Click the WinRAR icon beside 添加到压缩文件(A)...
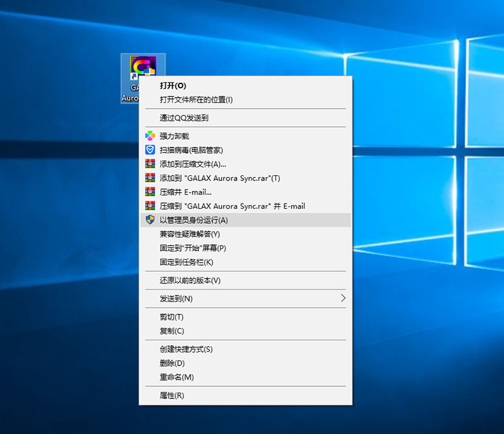The image size is (504, 434). coord(150,164)
